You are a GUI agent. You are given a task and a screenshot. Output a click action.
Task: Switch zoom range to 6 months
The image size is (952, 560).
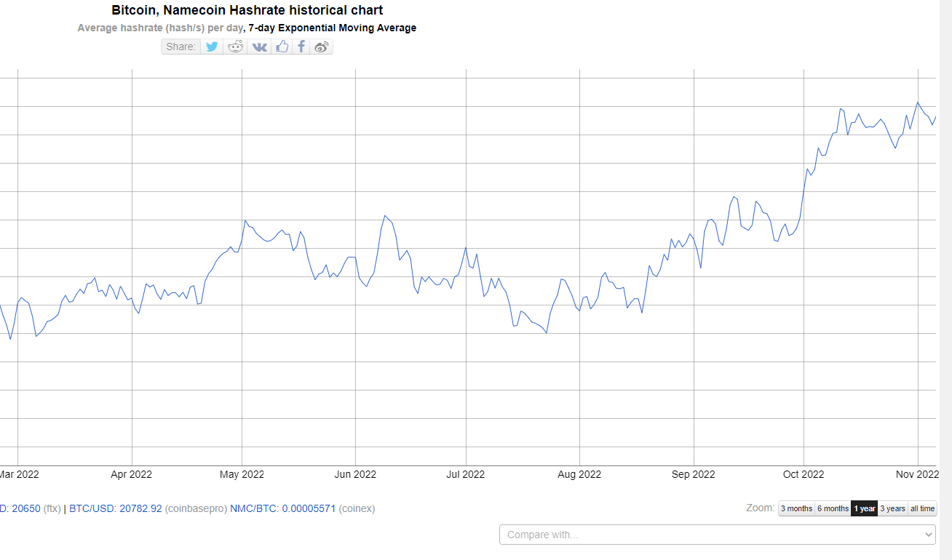pos(833,508)
